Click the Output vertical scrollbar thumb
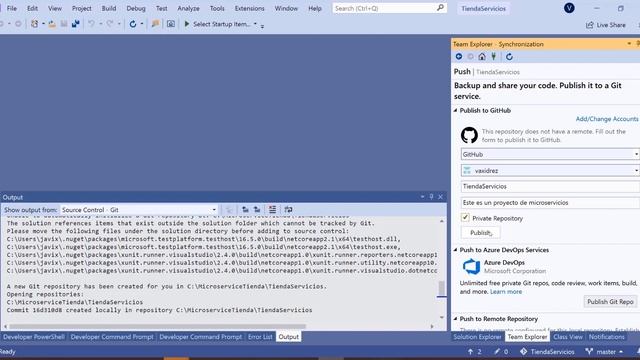Screen dimensions: 640x360 click(x=441, y=288)
